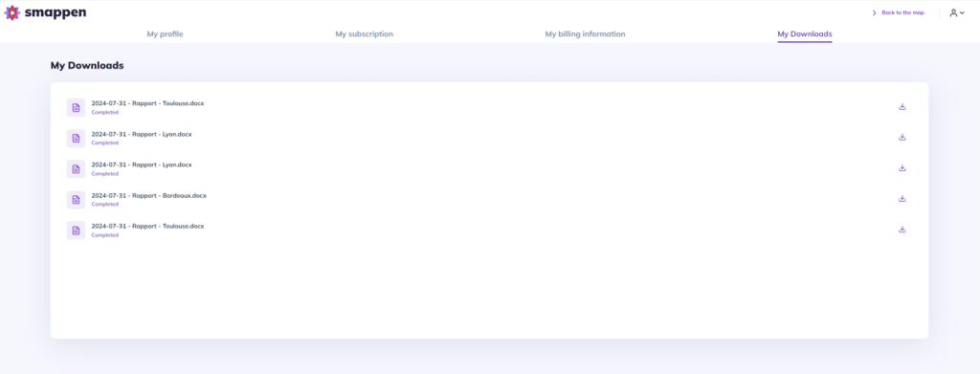Open the user account dropdown menu
Screen dimensions: 980x374
(957, 12)
